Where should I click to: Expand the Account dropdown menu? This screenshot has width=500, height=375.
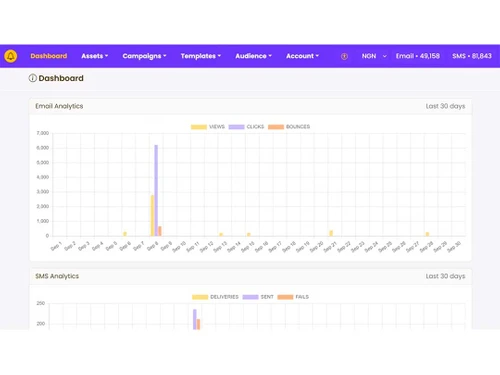[302, 56]
